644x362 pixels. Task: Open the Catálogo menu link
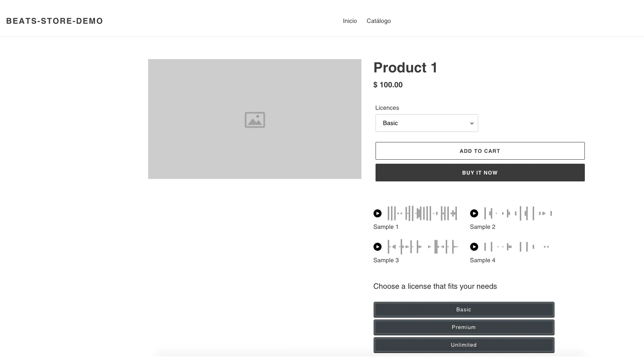pos(378,21)
